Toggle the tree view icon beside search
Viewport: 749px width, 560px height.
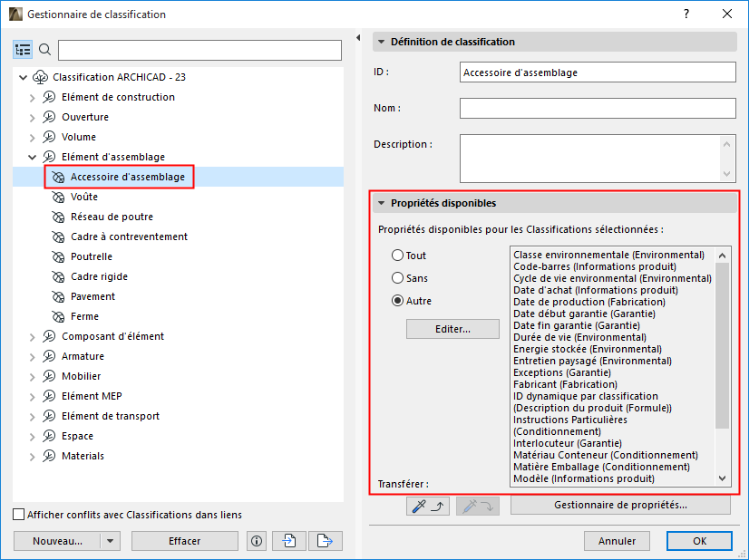(x=23, y=50)
